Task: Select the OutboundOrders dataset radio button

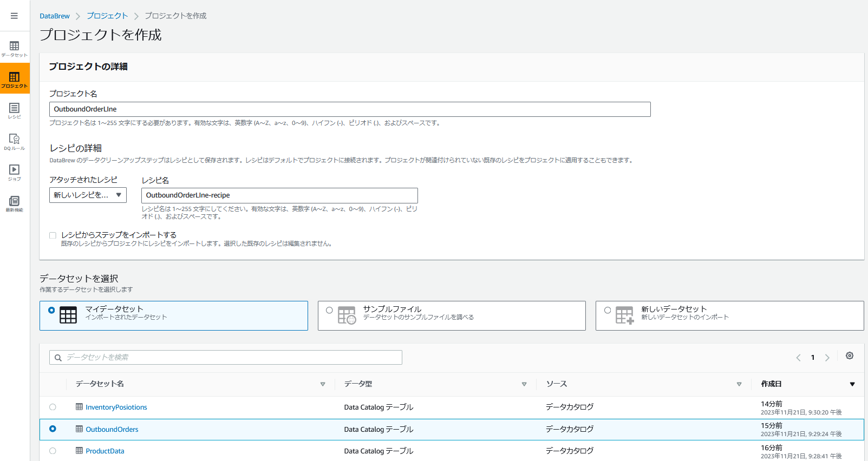Action: coord(53,429)
